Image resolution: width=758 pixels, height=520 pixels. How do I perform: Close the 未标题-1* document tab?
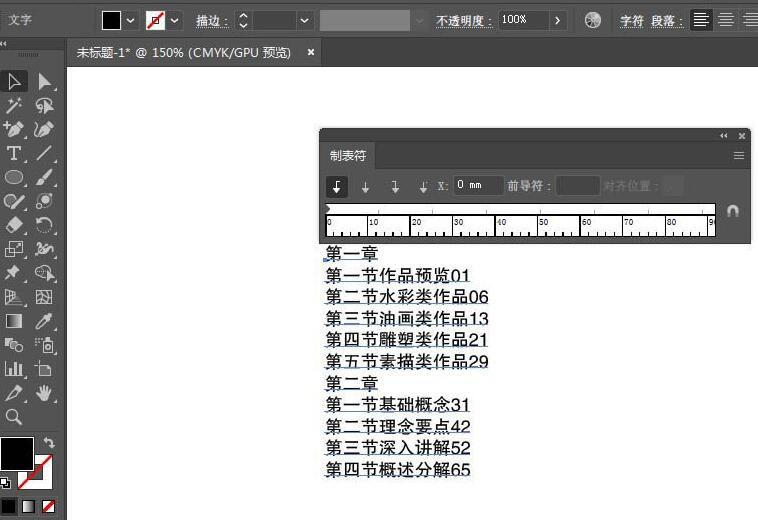(311, 52)
